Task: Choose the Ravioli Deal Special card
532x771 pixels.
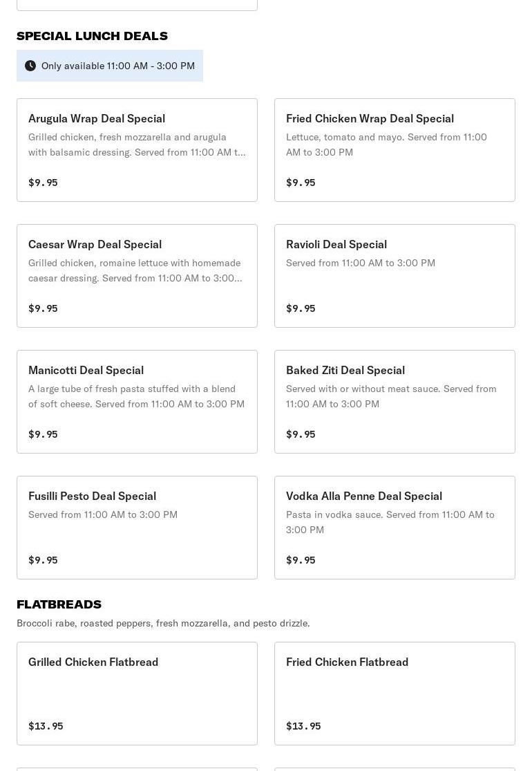Action: coord(395,276)
